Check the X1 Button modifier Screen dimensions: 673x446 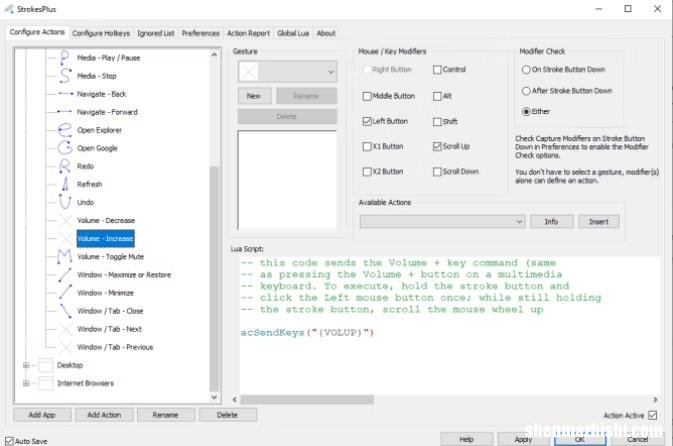pyautogui.click(x=367, y=147)
